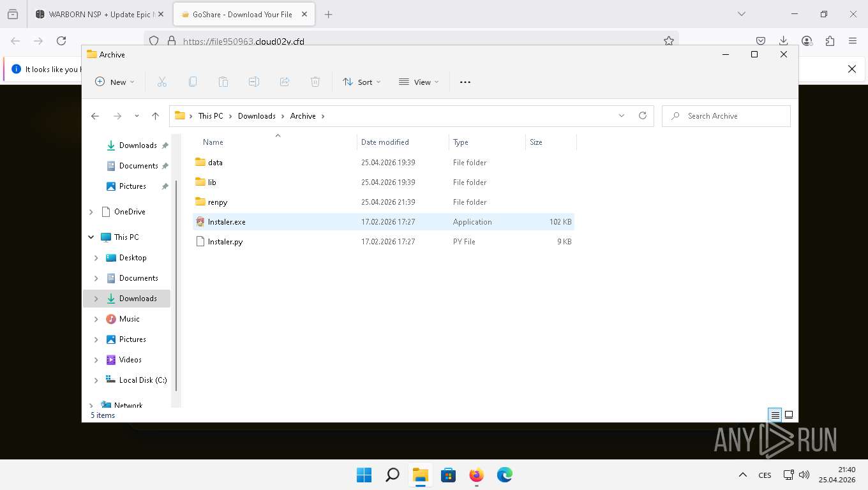Click the Cut scissors icon in toolbar
This screenshot has width=868, height=490.
[x=162, y=82]
